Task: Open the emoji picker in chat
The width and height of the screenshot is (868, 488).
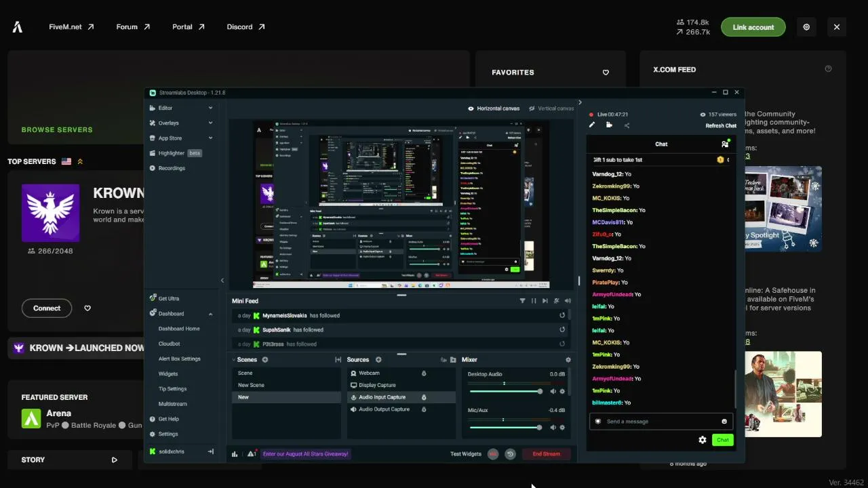Action: 724,422
